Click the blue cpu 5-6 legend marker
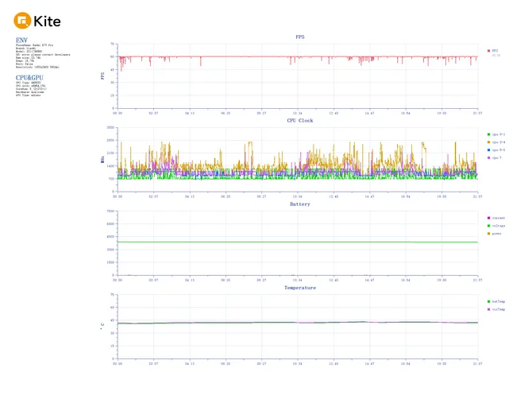The width and height of the screenshot is (532, 395). [x=488, y=149]
